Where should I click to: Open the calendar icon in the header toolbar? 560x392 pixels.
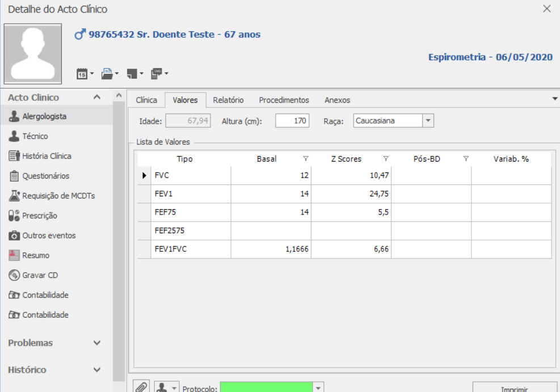[x=82, y=74]
